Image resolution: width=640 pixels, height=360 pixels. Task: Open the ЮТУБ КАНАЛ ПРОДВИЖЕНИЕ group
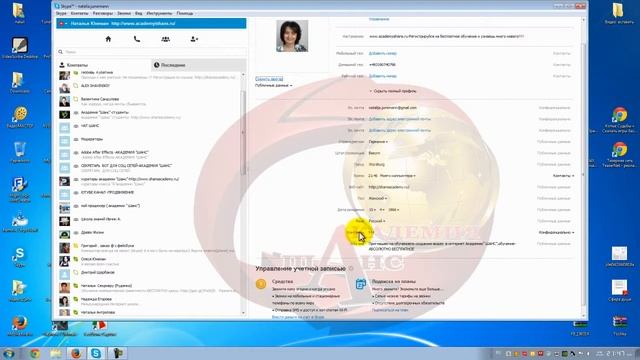point(149,194)
